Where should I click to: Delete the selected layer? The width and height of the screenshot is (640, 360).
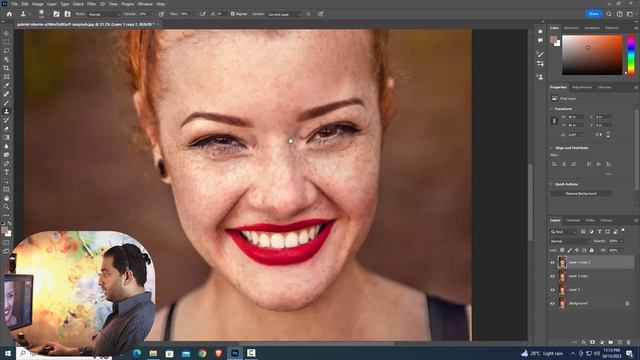[629, 342]
